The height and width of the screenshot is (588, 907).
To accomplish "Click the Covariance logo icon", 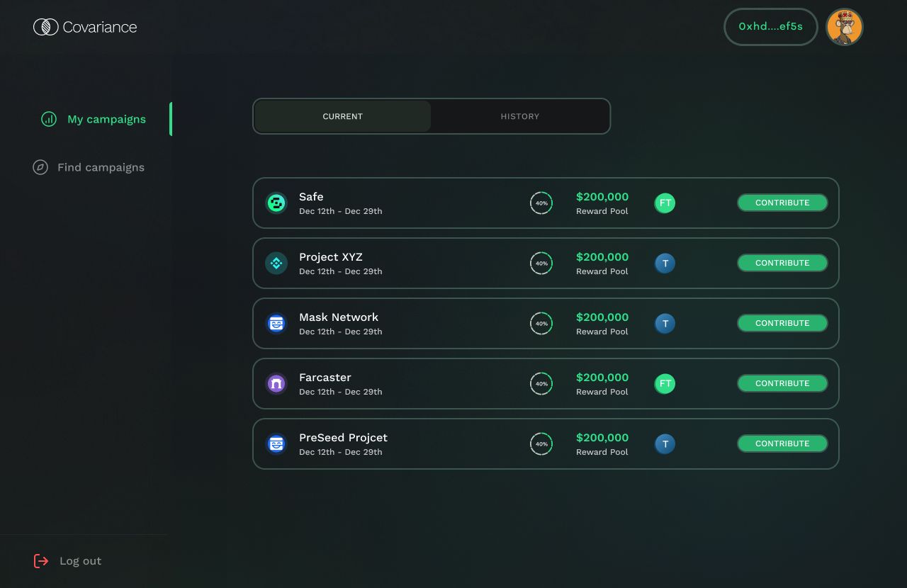I will pos(45,27).
